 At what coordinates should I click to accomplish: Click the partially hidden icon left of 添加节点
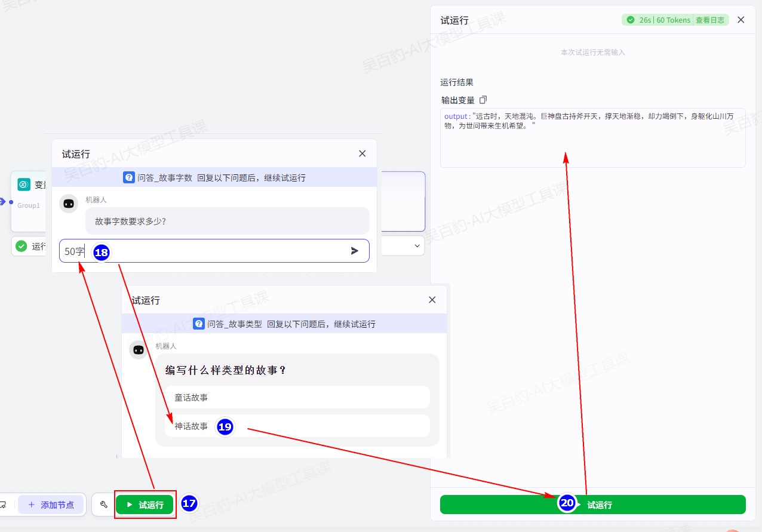tap(3, 505)
